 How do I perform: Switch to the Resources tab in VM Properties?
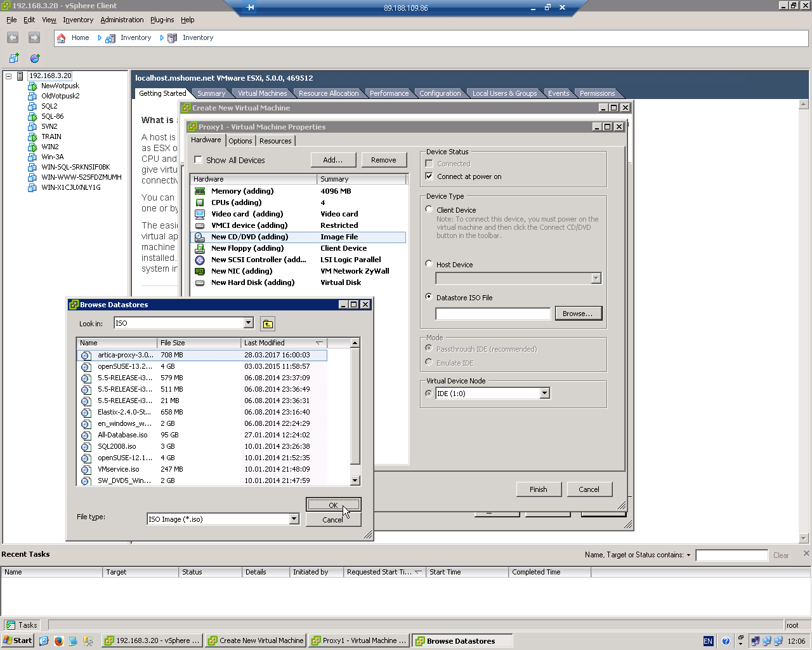click(x=275, y=141)
